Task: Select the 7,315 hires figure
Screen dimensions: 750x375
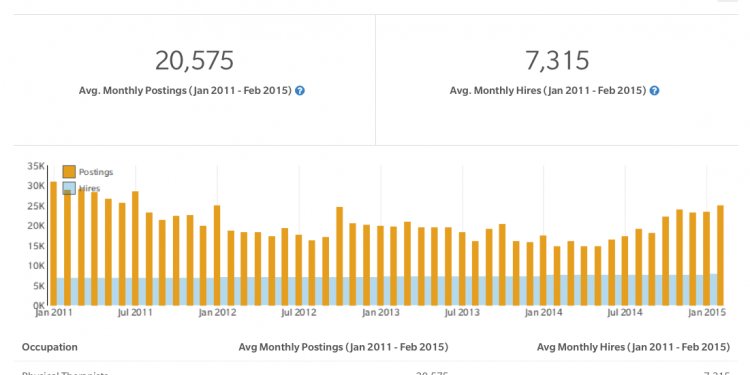Action: click(557, 61)
